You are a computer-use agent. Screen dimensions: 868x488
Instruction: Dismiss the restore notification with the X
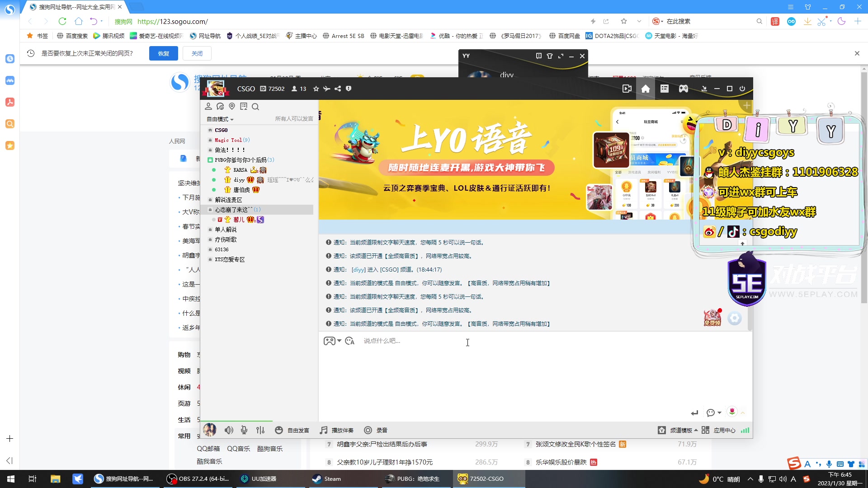(857, 53)
